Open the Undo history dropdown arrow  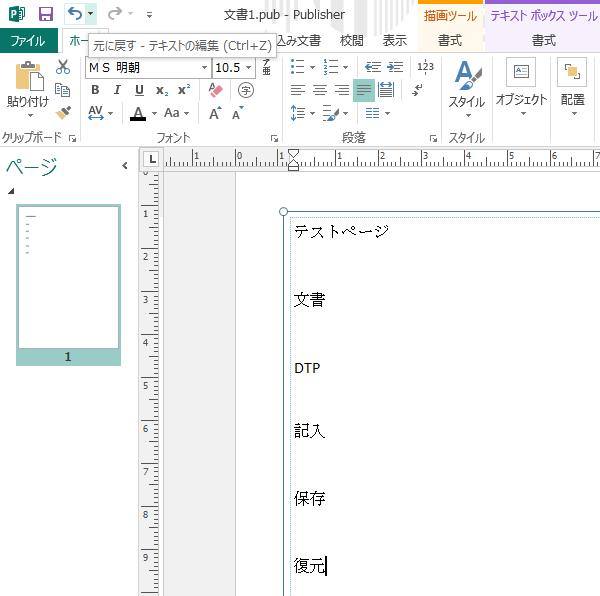pyautogui.click(x=91, y=14)
